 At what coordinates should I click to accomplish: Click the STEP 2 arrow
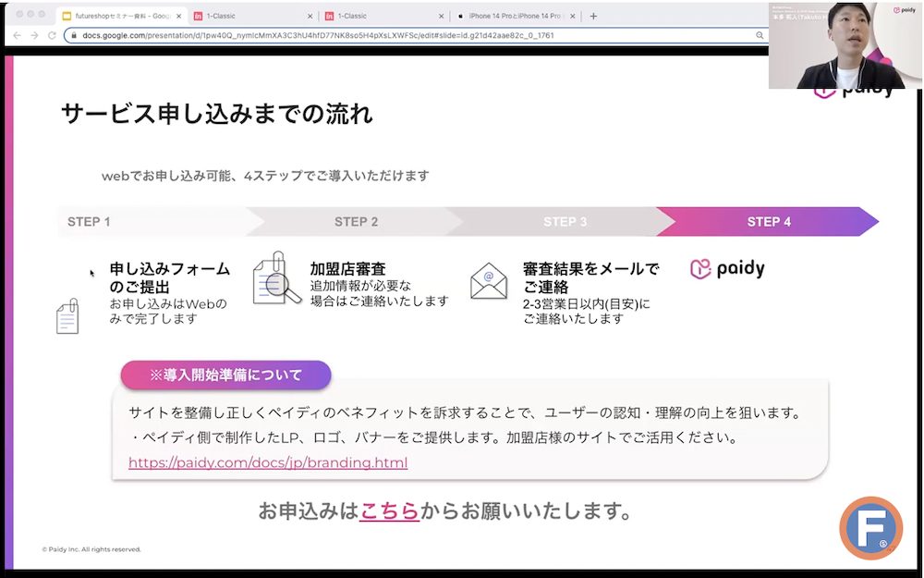tap(356, 222)
